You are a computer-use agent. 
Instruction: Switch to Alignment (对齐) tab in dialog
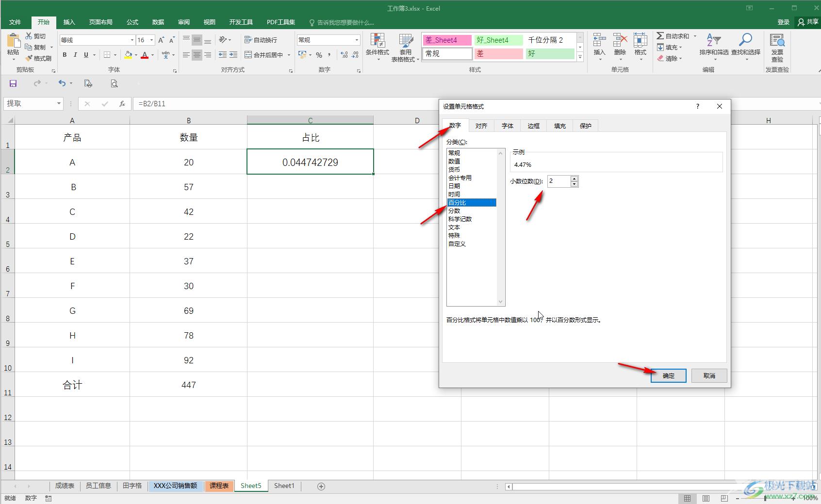[481, 126]
